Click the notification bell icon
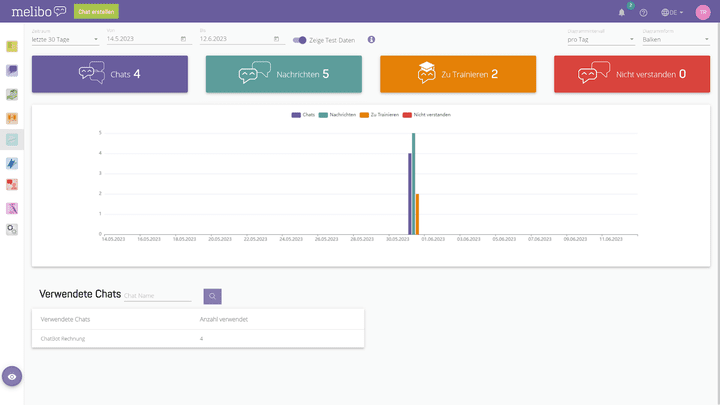This screenshot has height=405, width=720. [621, 12]
